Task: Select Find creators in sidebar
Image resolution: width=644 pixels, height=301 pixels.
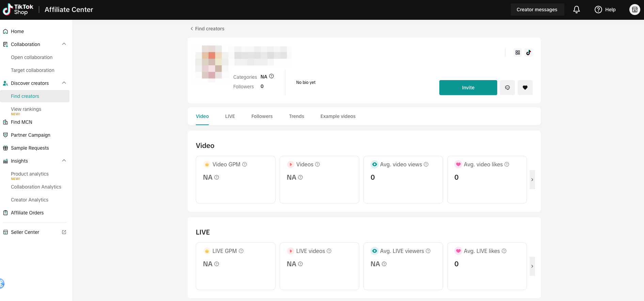Action: tap(35, 96)
